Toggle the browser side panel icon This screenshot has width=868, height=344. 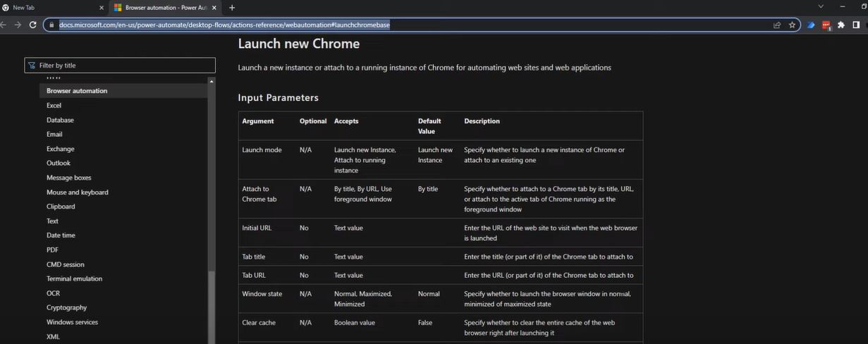click(x=856, y=25)
